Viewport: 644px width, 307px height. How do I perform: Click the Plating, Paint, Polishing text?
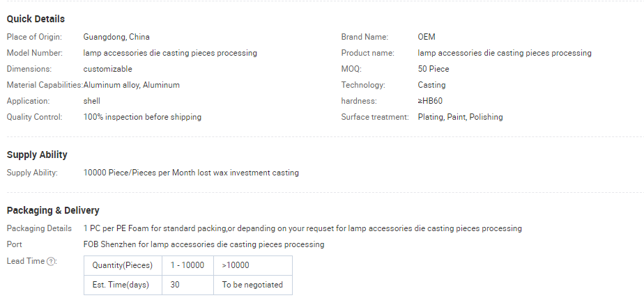(x=460, y=117)
